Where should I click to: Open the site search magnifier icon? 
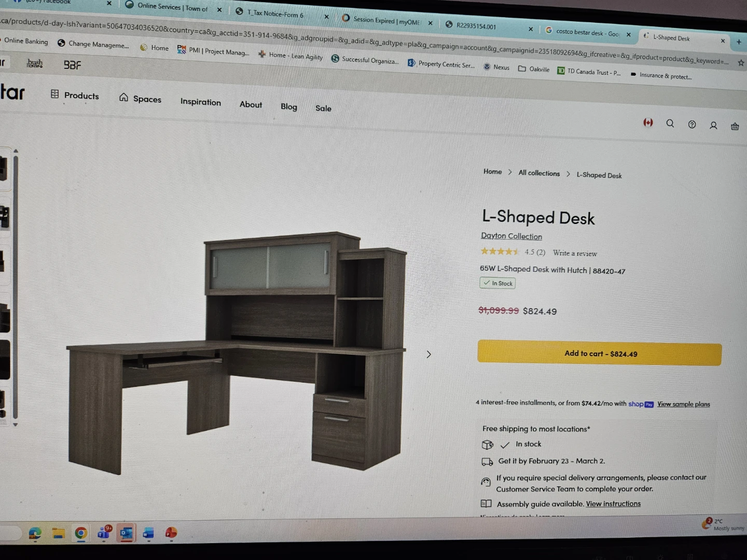click(670, 123)
